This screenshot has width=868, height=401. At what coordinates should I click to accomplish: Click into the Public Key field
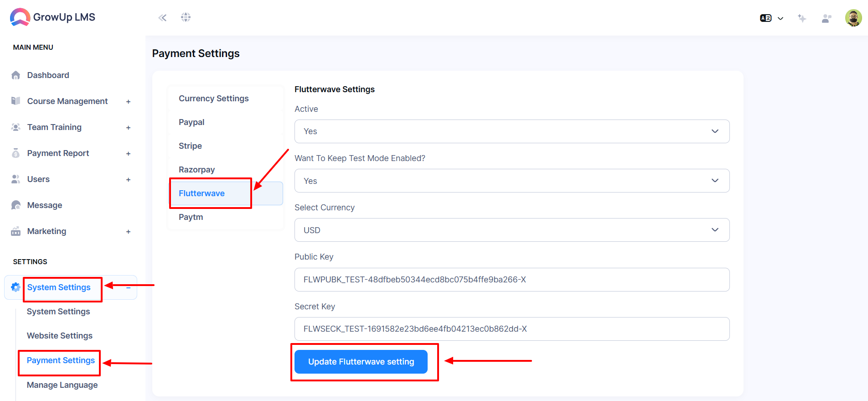point(512,280)
